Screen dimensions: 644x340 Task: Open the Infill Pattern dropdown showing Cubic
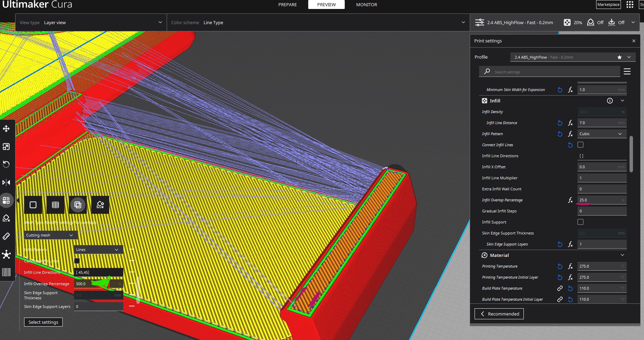coord(601,134)
